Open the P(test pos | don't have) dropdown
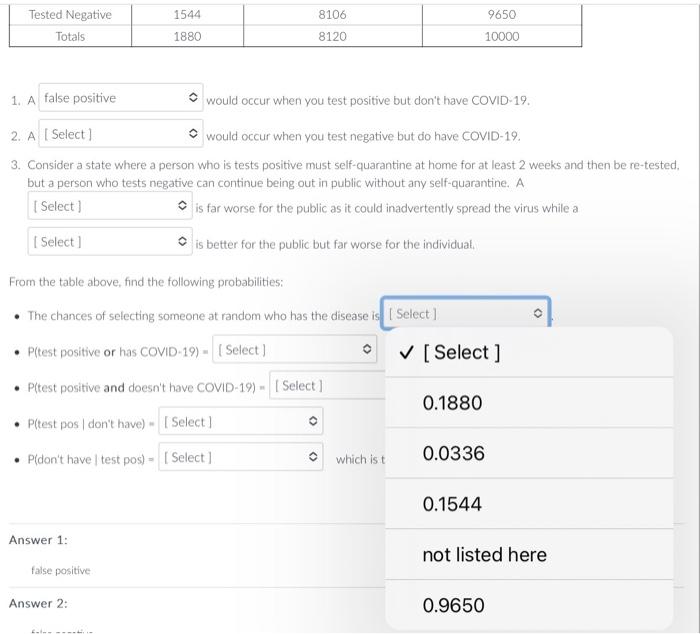Viewport: 700px width, 634px height. [241, 421]
